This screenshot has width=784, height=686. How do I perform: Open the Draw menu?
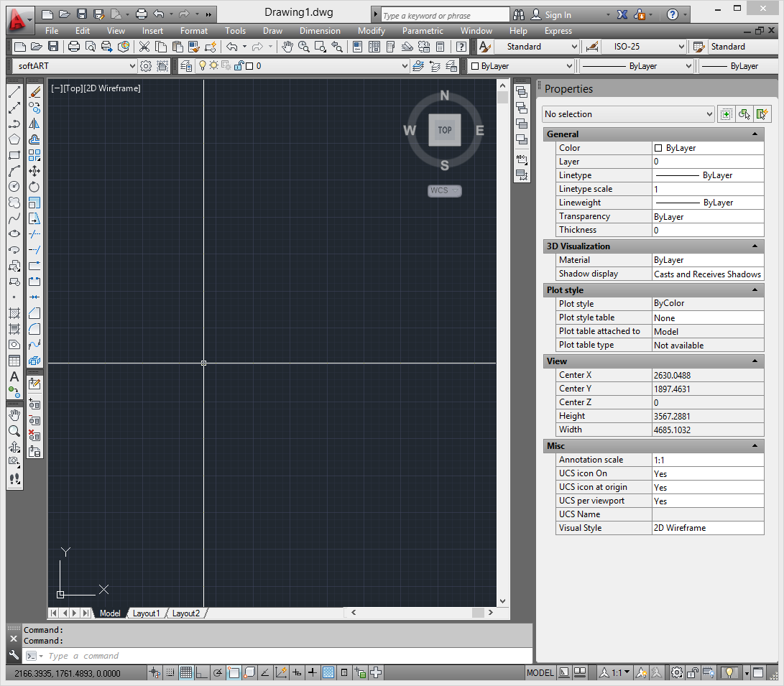click(272, 30)
